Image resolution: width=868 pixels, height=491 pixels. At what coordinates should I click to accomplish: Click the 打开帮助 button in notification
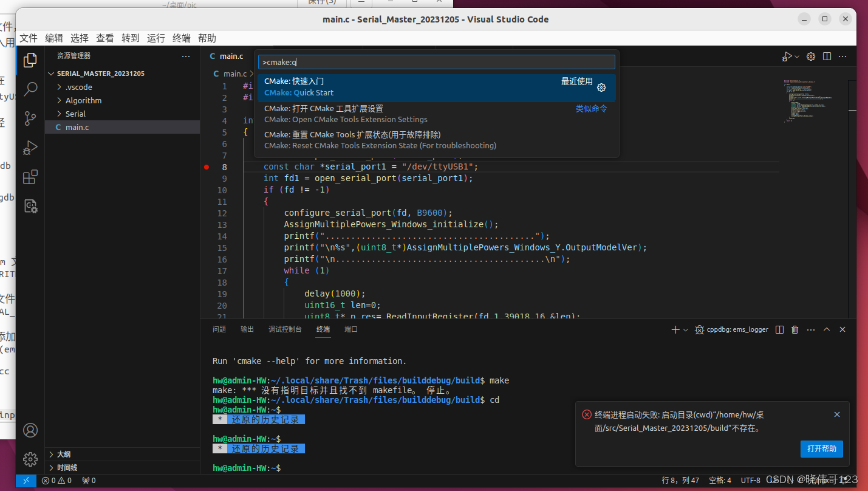(x=822, y=449)
